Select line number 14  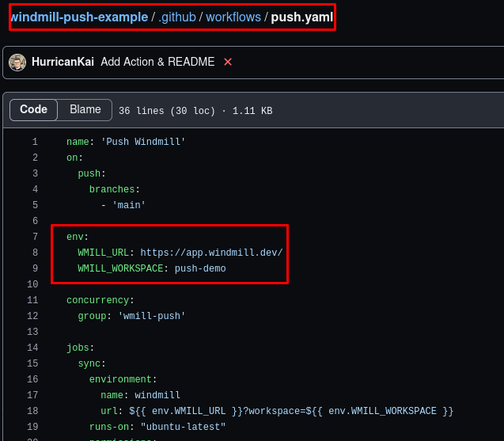(x=32, y=348)
